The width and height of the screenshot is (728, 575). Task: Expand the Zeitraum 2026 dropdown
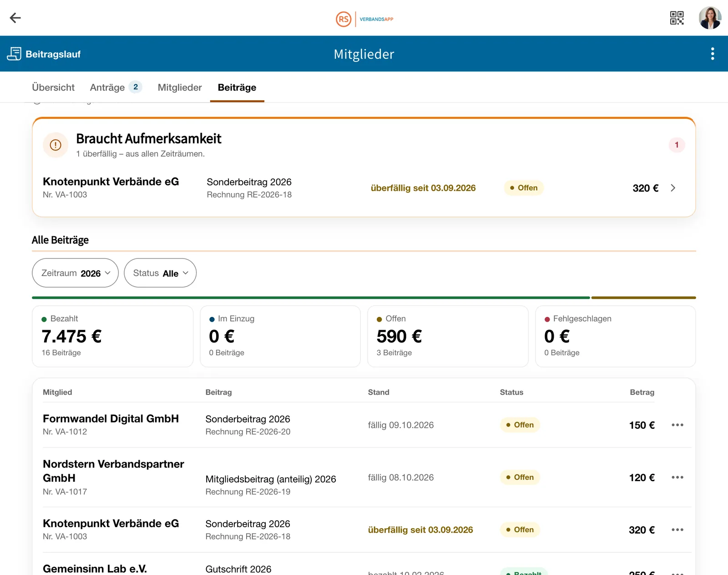coord(75,273)
